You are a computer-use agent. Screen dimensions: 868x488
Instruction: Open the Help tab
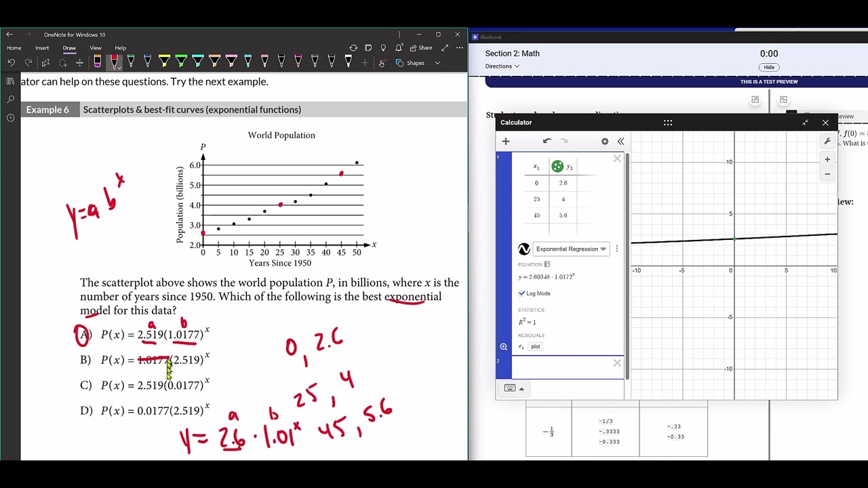(x=120, y=48)
